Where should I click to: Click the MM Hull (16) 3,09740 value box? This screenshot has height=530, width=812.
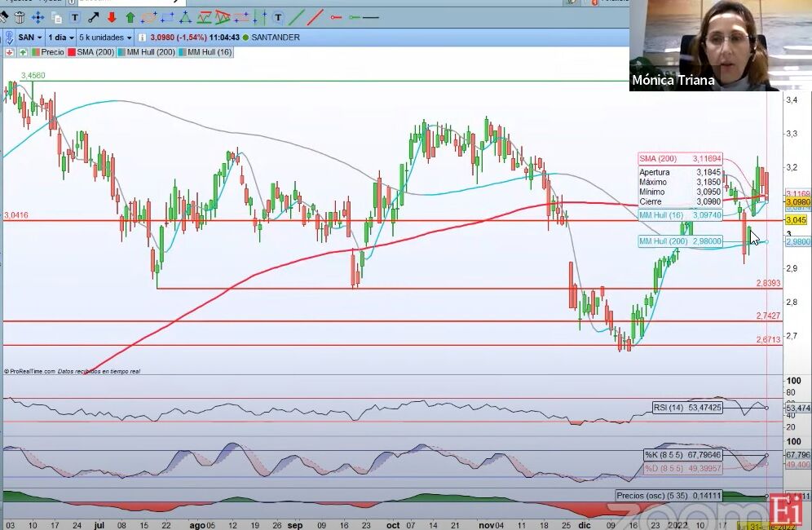coord(680,215)
